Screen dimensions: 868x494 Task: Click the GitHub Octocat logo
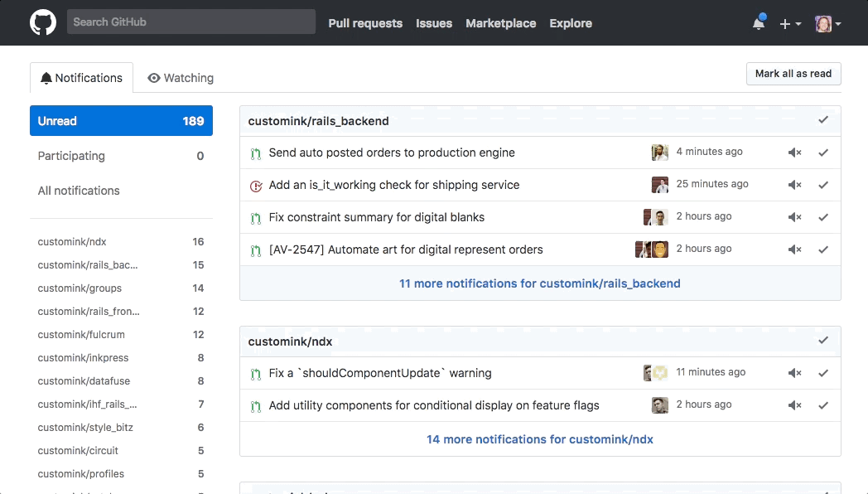coord(43,23)
